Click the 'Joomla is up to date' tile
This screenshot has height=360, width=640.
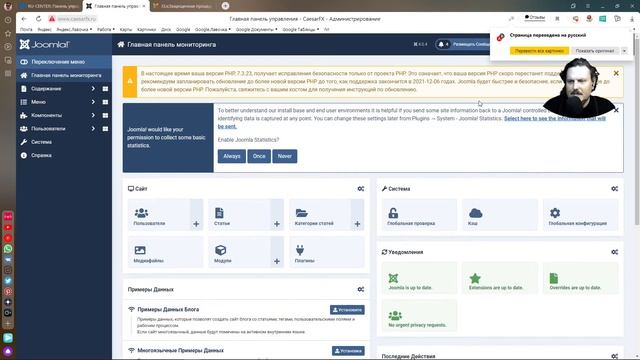pos(420,278)
